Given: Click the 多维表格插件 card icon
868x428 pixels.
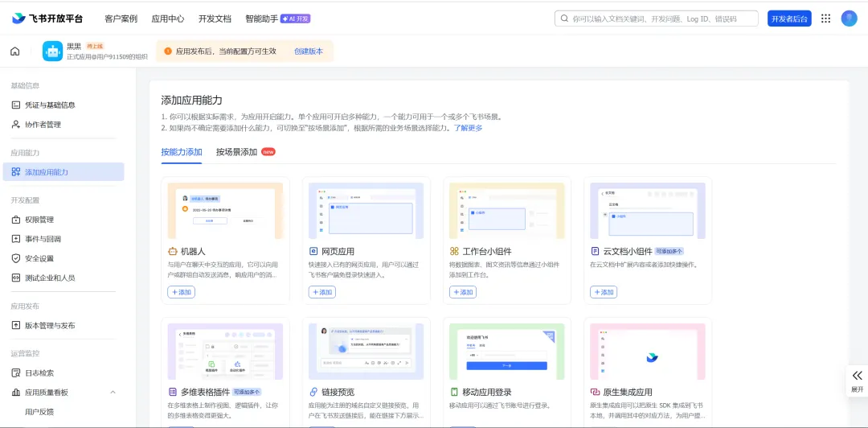Looking at the screenshot, I should click(x=172, y=392).
